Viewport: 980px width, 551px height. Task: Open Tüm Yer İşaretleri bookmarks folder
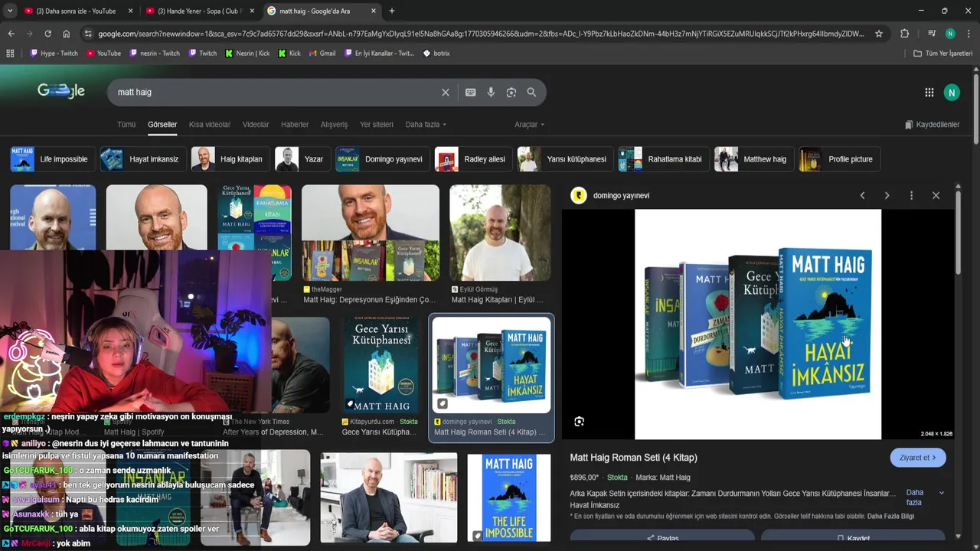tap(942, 54)
